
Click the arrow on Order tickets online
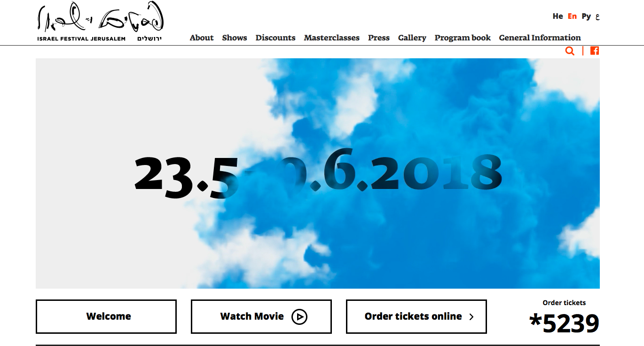(x=471, y=317)
